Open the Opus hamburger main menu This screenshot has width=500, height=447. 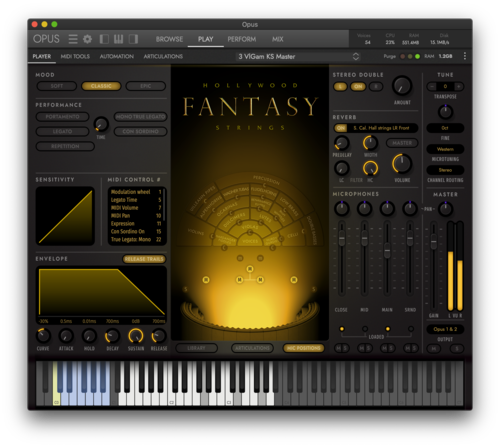73,39
